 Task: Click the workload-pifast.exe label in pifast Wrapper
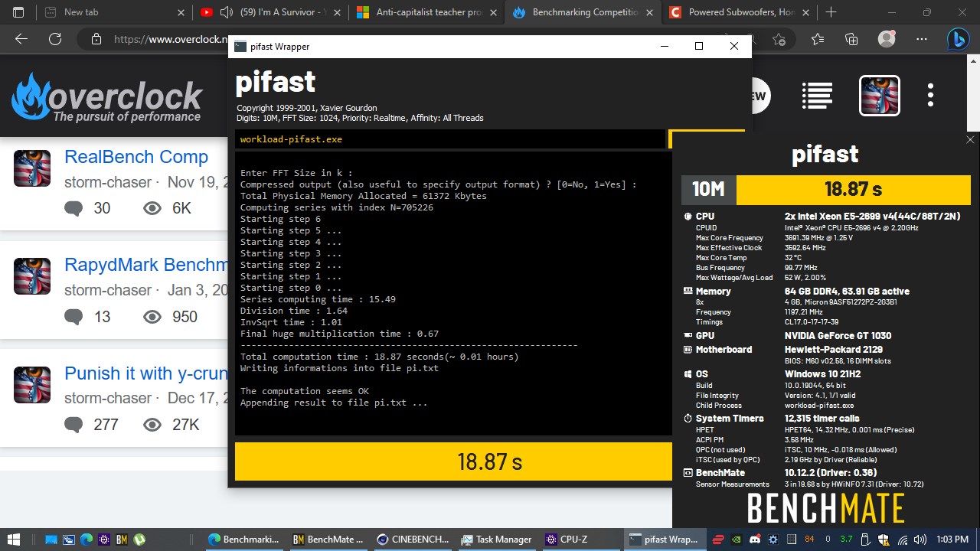pyautogui.click(x=291, y=139)
